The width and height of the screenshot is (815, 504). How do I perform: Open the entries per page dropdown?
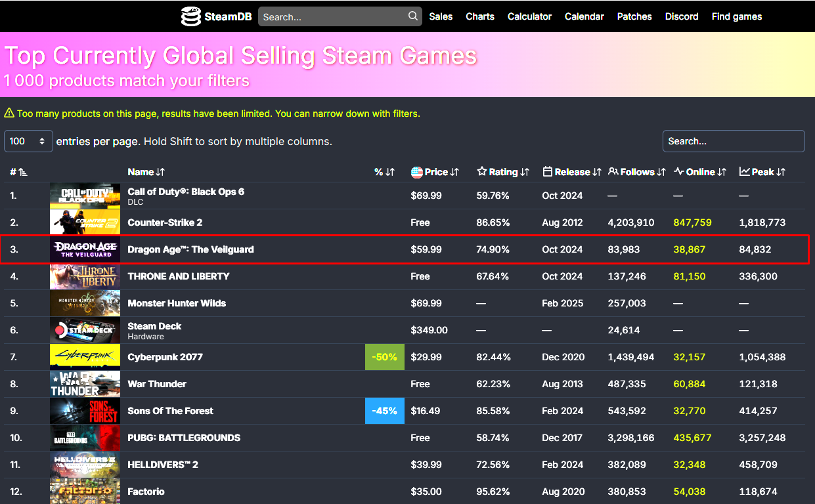point(28,141)
